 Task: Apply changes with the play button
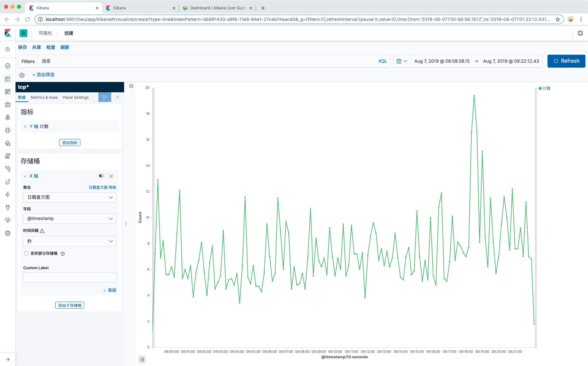click(105, 97)
